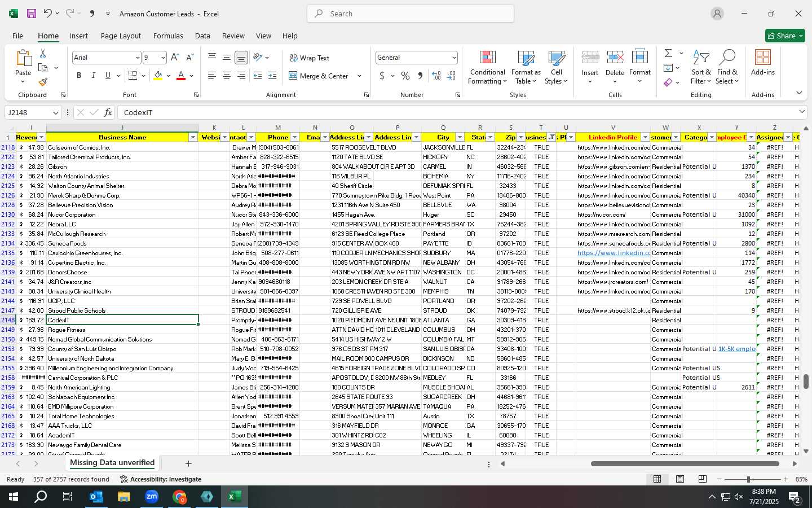Open the font name dropdown
Viewport: 812px width, 508px height.
(137, 58)
